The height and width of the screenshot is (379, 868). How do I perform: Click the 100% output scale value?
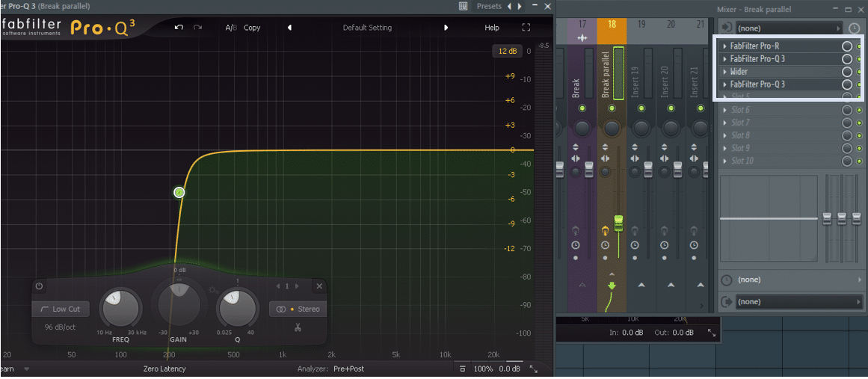click(x=483, y=369)
